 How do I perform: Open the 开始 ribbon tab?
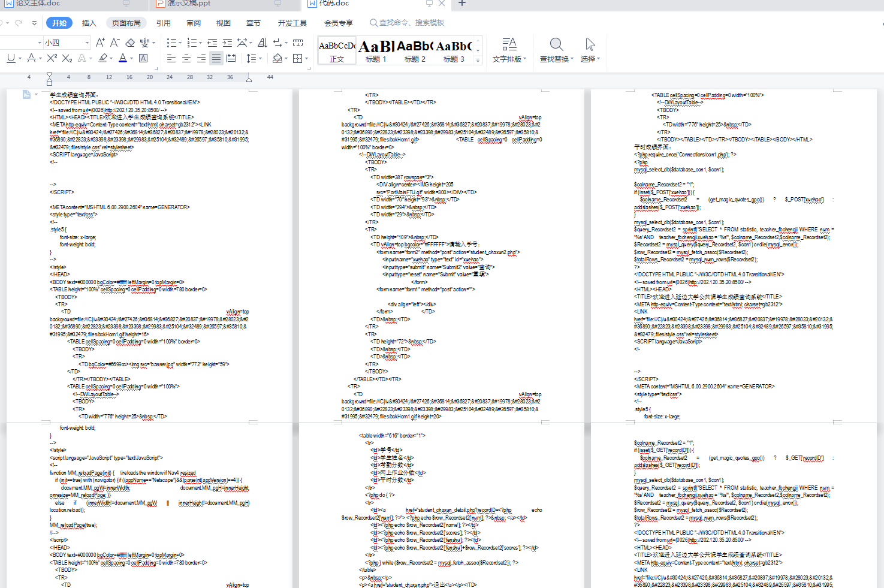[59, 23]
